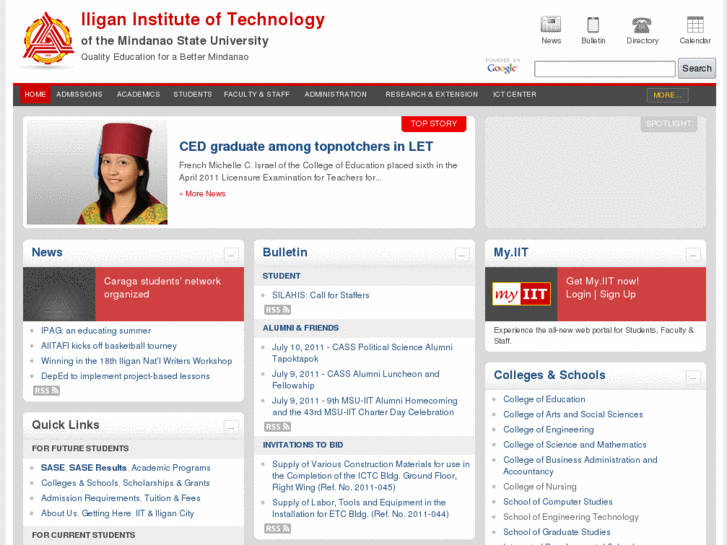727x545 pixels.
Task: Open College of Business Administration and Accountancy
Action: [x=580, y=466]
